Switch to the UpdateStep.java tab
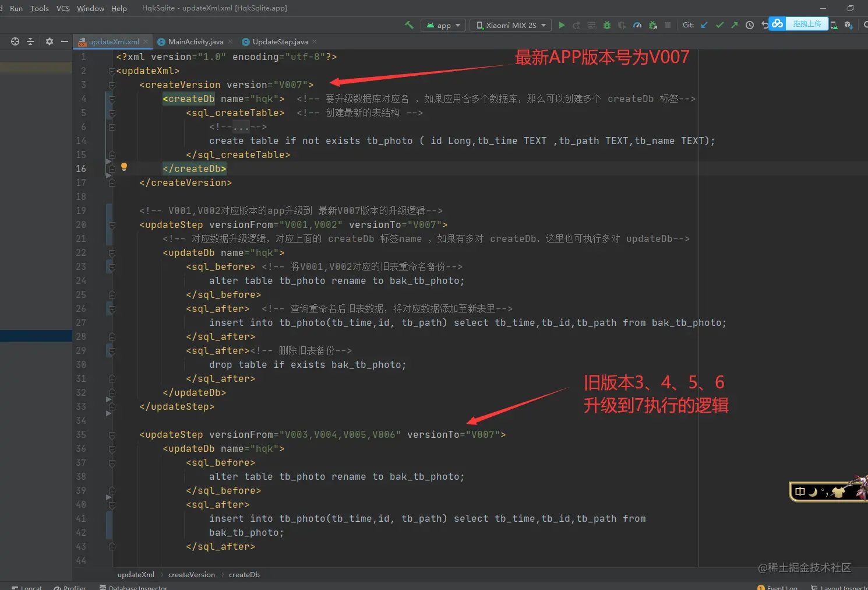868x590 pixels. pyautogui.click(x=278, y=41)
